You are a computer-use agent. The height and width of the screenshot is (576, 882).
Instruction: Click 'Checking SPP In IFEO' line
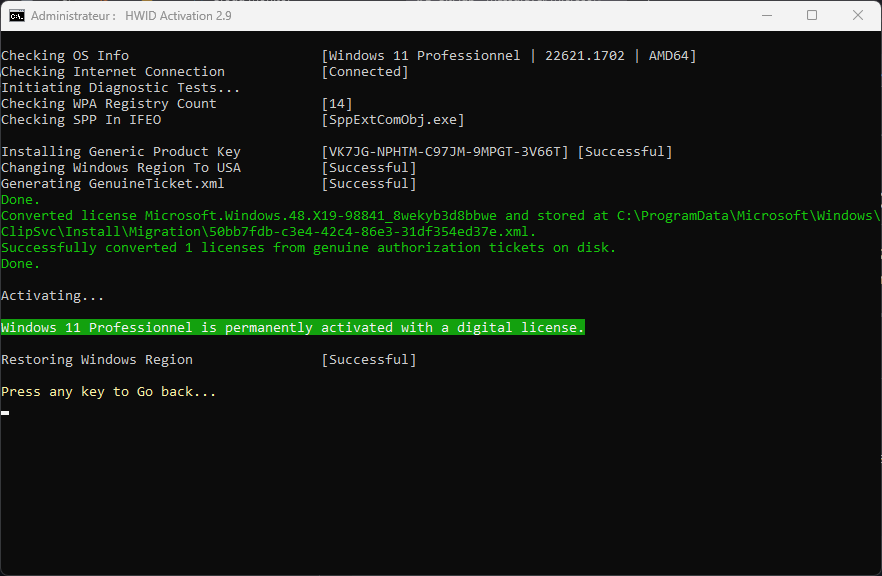[81, 120]
